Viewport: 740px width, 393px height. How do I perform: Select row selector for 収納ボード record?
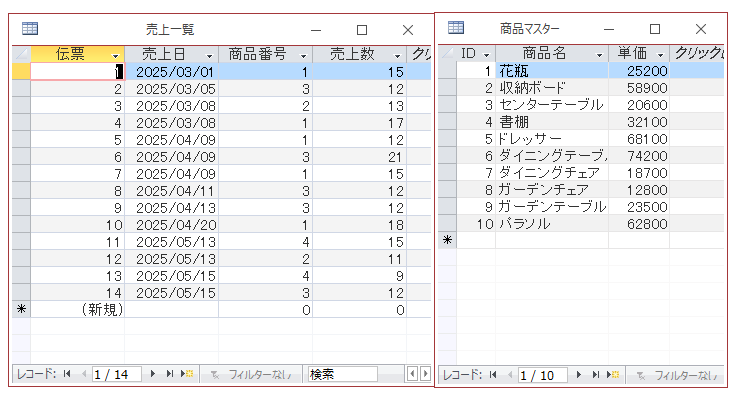click(447, 88)
